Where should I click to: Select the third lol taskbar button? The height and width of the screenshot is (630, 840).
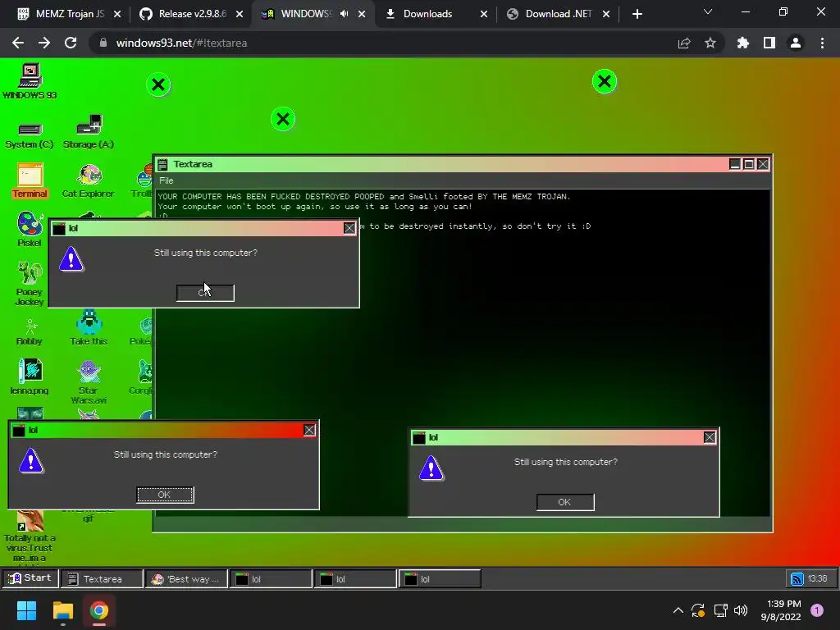tap(440, 578)
